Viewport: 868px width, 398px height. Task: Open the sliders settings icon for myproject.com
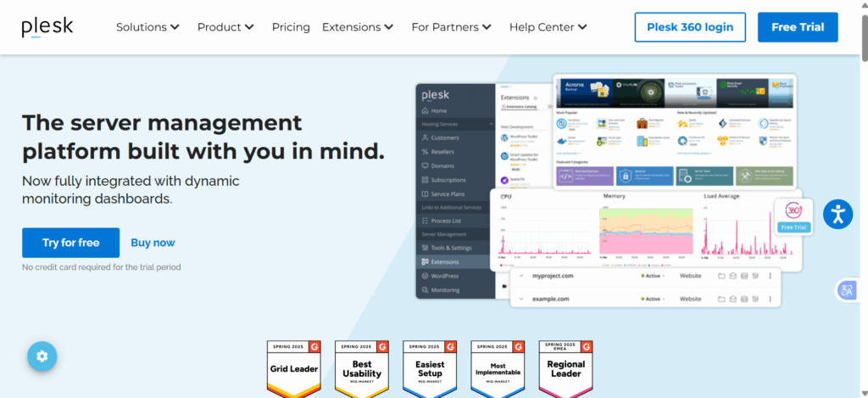click(x=755, y=276)
